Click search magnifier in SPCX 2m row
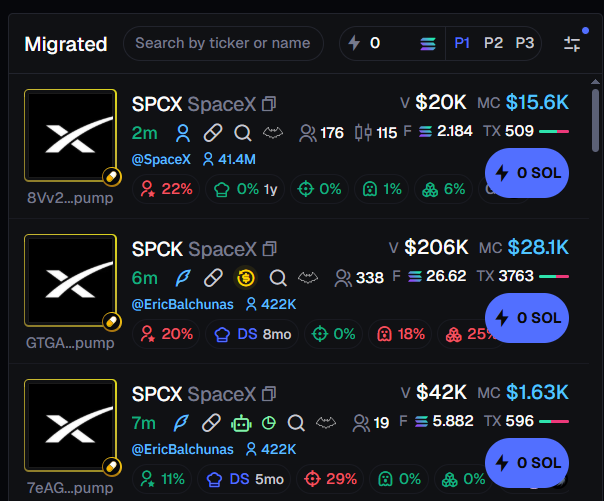 (x=243, y=134)
